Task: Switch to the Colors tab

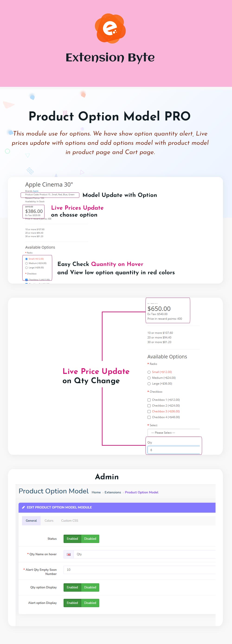Action: (x=49, y=521)
